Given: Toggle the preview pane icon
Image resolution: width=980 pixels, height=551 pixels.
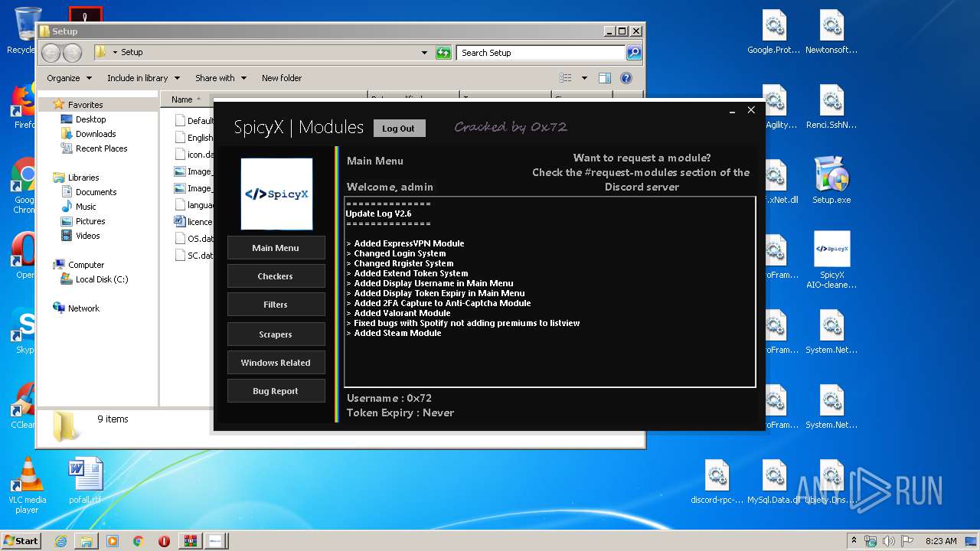Looking at the screenshot, I should (605, 78).
